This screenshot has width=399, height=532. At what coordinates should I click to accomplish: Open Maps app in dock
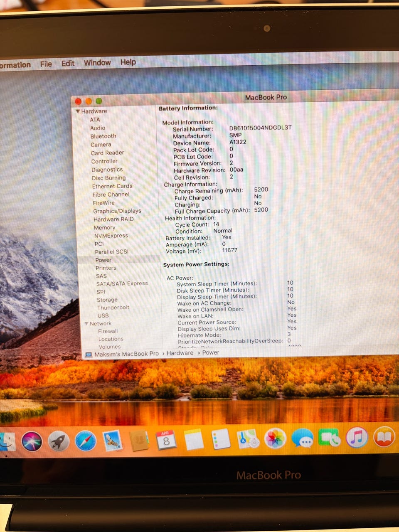coord(248,439)
